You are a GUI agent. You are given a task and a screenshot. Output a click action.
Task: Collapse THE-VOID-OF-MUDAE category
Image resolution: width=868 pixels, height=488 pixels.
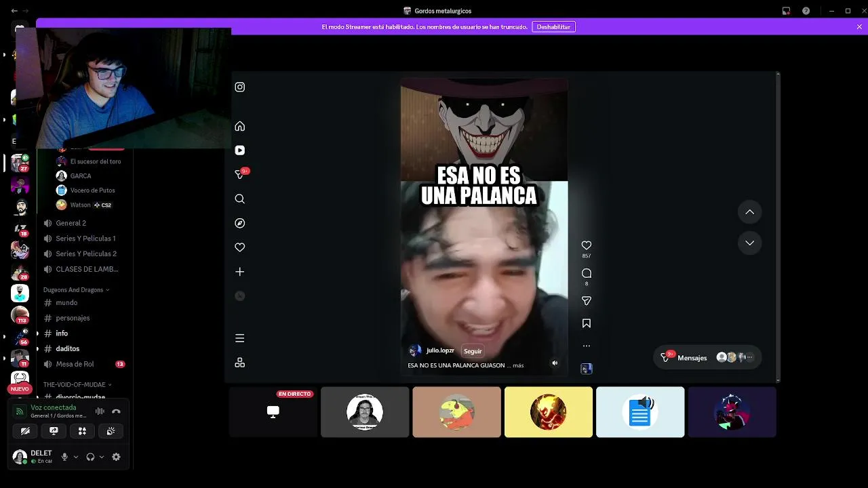77,384
